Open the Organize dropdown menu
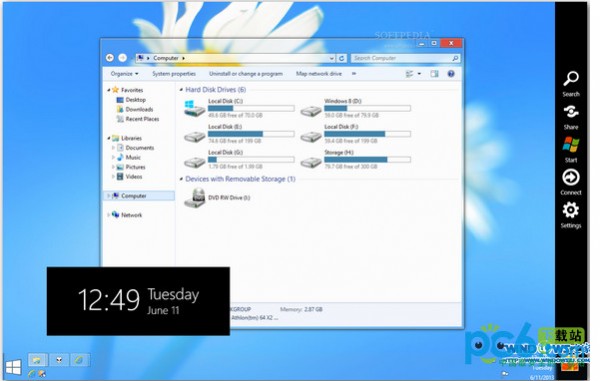Image resolution: width=600 pixels, height=381 pixels. tap(124, 74)
